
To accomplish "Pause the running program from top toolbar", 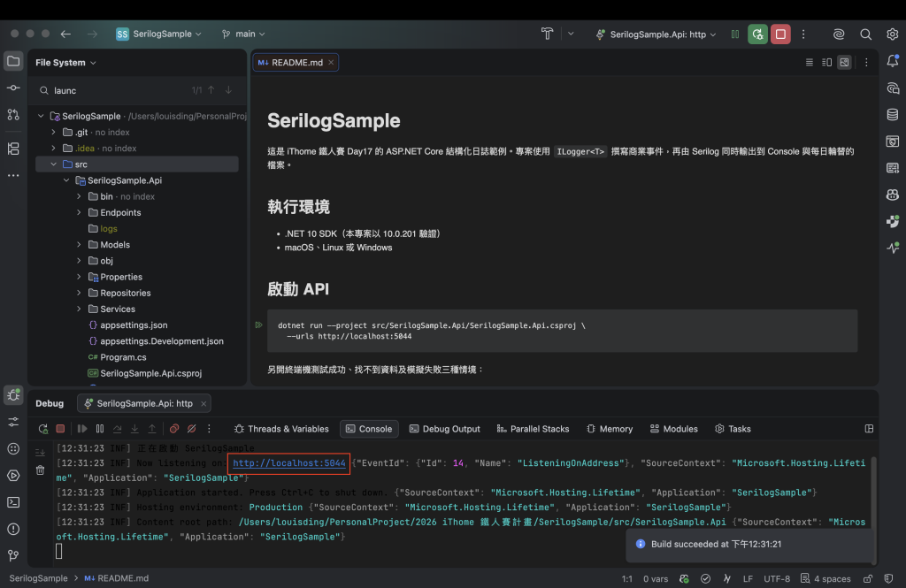I will coord(735,34).
